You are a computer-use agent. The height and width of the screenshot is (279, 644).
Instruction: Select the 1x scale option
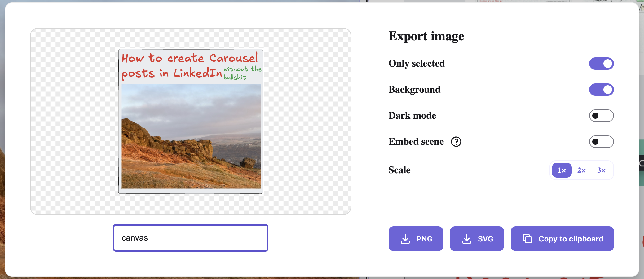click(x=562, y=170)
